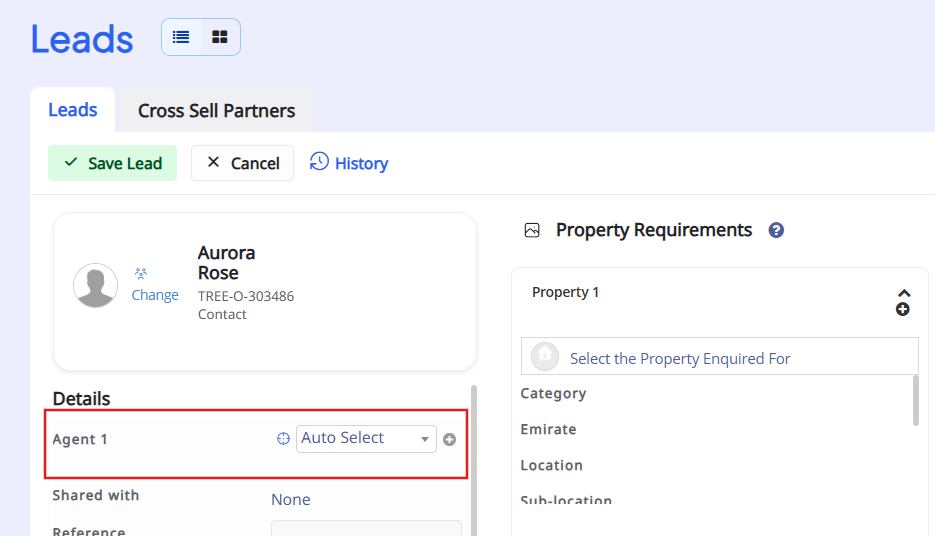Click the Property Requirements help question mark
935x536 pixels.
pos(776,230)
